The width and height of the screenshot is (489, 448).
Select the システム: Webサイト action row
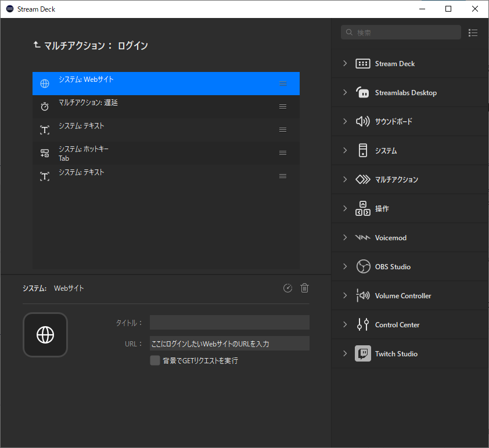tap(166, 84)
